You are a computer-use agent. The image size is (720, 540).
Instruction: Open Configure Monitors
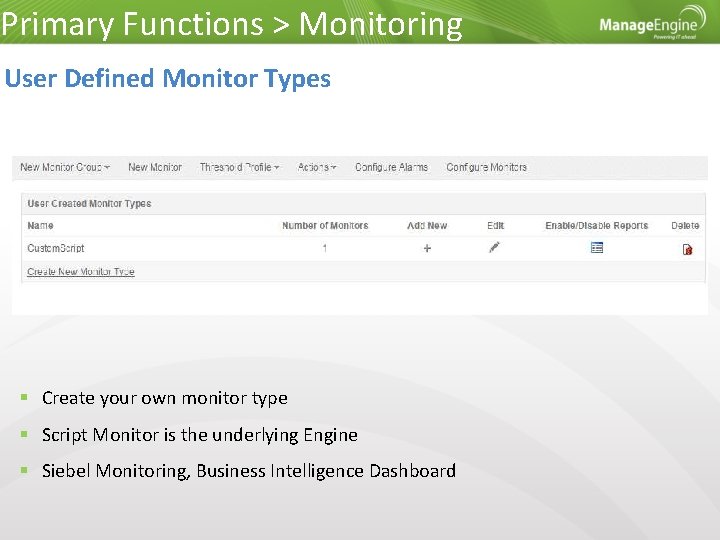click(x=486, y=167)
